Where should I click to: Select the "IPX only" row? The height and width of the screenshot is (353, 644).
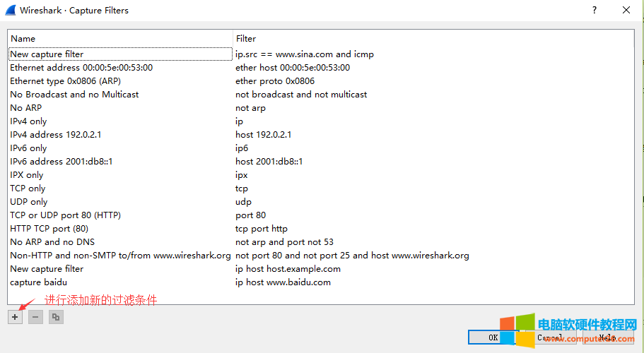click(x=27, y=175)
